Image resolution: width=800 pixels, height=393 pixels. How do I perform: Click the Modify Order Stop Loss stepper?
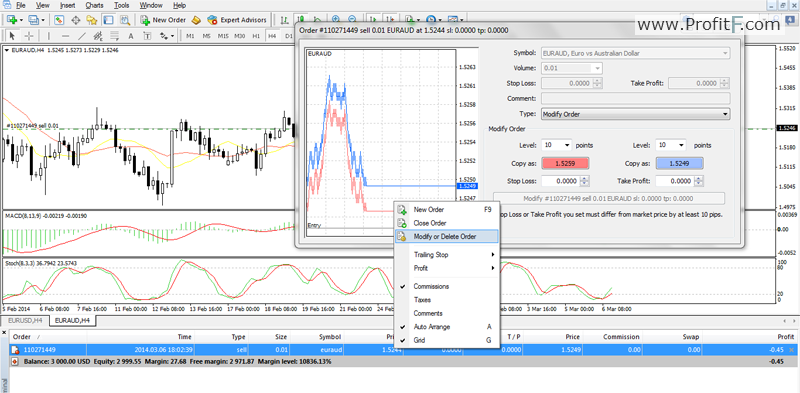pos(585,181)
